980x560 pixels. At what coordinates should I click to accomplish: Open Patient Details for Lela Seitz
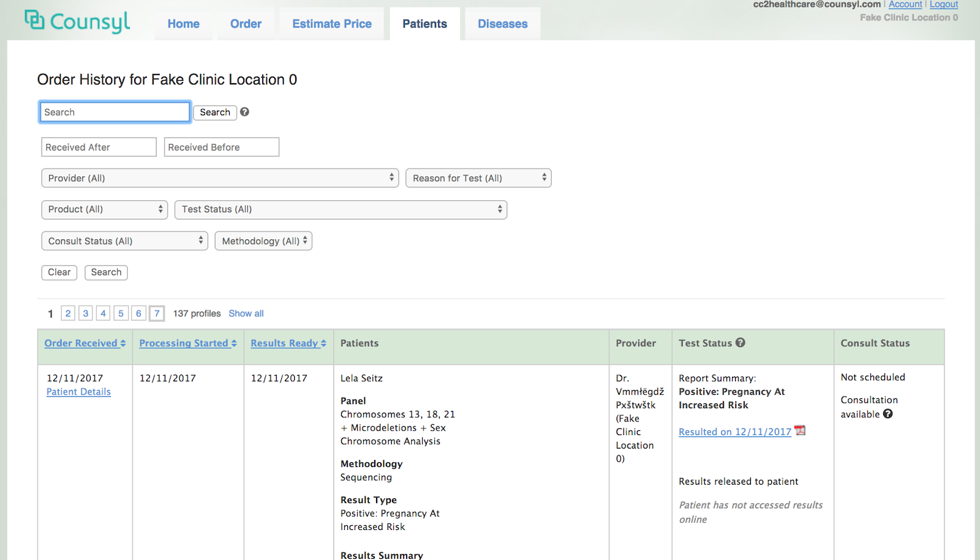click(78, 391)
